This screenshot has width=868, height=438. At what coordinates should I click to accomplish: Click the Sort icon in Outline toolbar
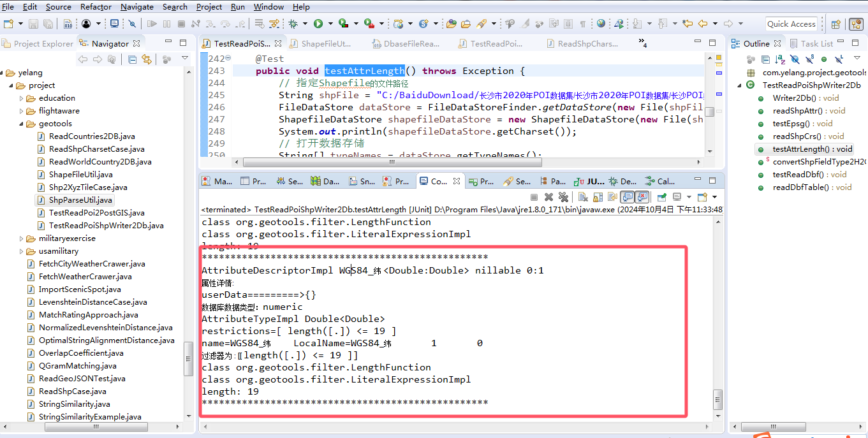click(x=780, y=59)
